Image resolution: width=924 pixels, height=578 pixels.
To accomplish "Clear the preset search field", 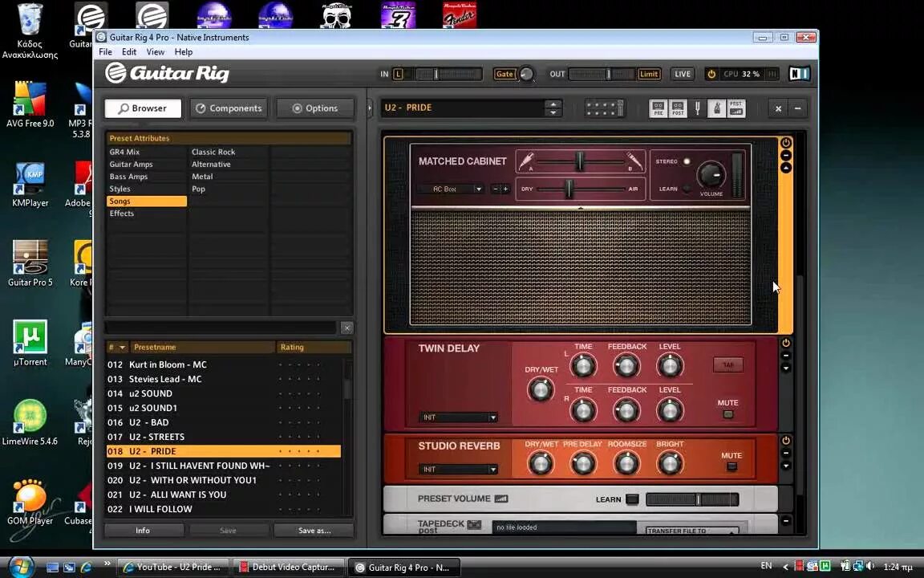I will coord(346,328).
